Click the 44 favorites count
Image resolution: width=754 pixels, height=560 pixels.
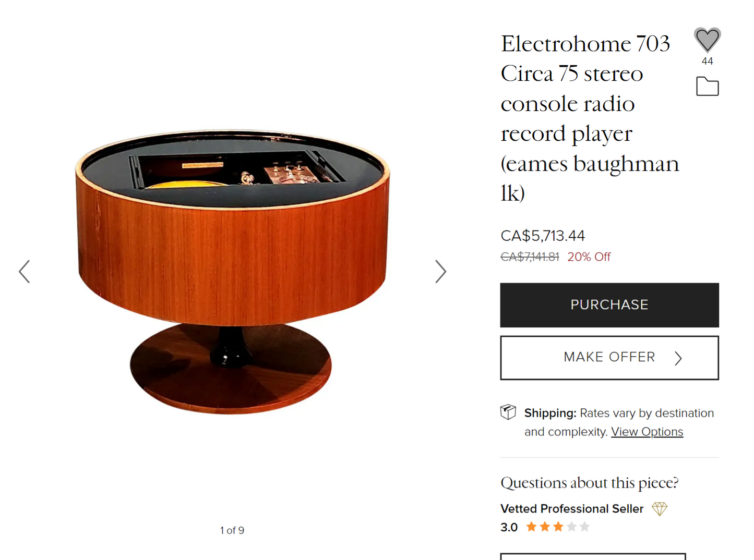[x=707, y=61]
